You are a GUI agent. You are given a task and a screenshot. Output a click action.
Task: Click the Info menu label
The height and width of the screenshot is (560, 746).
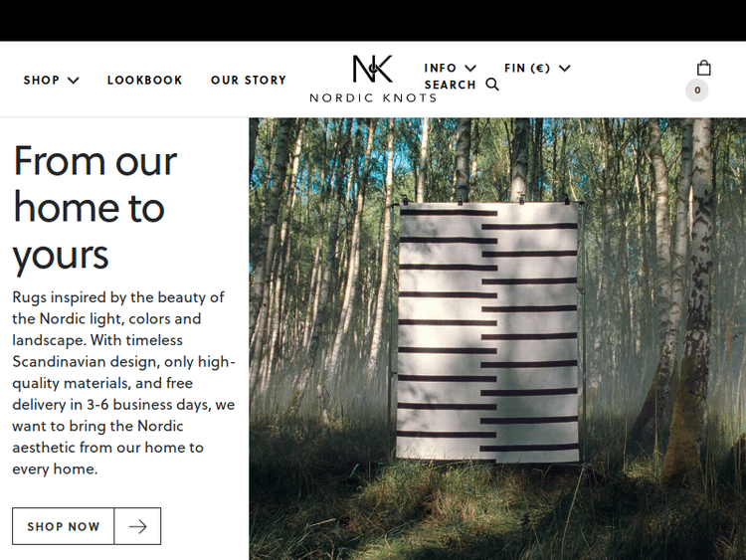(x=440, y=68)
